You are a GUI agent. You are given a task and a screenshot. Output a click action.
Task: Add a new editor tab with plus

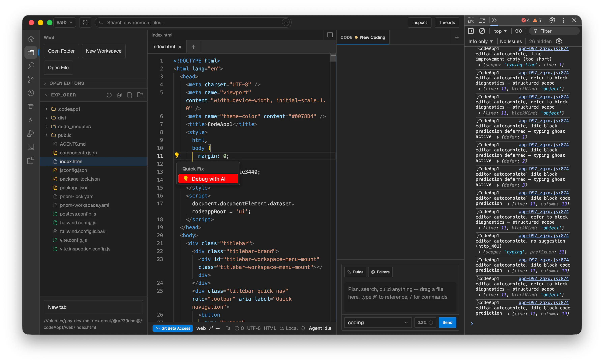[x=193, y=47]
